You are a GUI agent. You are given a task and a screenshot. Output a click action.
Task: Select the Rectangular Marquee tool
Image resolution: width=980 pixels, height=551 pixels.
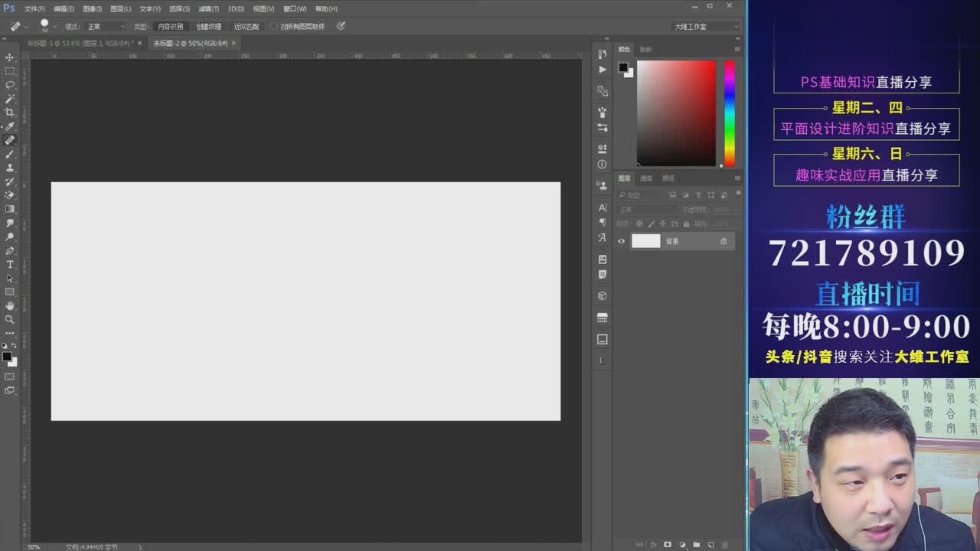coord(10,71)
